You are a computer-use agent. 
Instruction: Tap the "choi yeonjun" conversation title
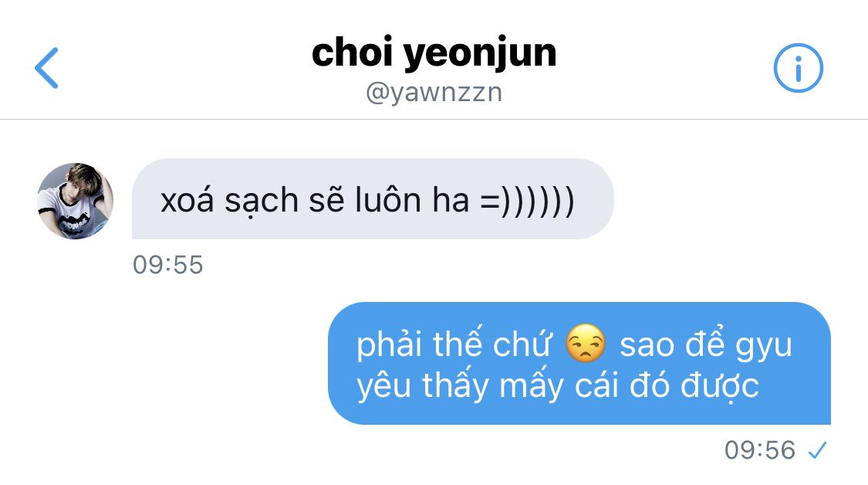[434, 53]
